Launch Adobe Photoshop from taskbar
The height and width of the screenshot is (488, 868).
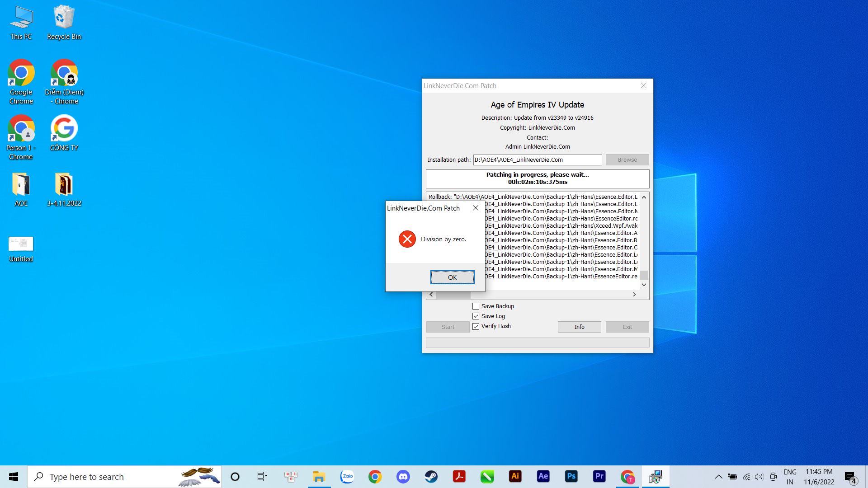click(571, 476)
